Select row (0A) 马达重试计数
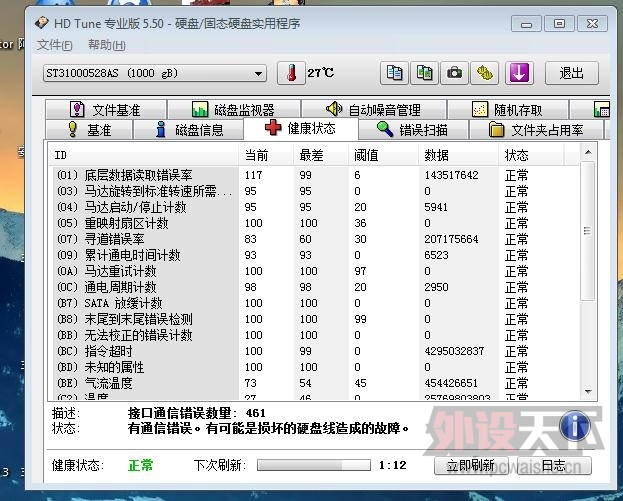The image size is (623, 501). pos(314,271)
